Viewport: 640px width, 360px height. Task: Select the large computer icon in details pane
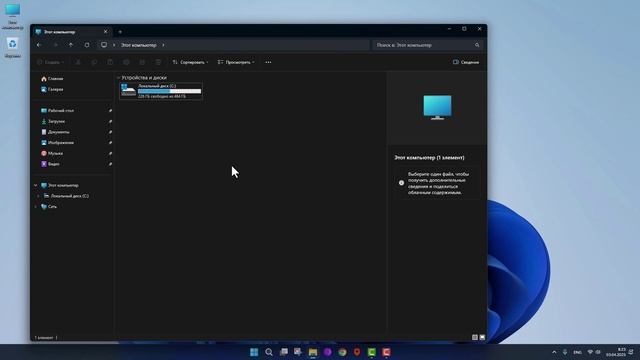[437, 107]
